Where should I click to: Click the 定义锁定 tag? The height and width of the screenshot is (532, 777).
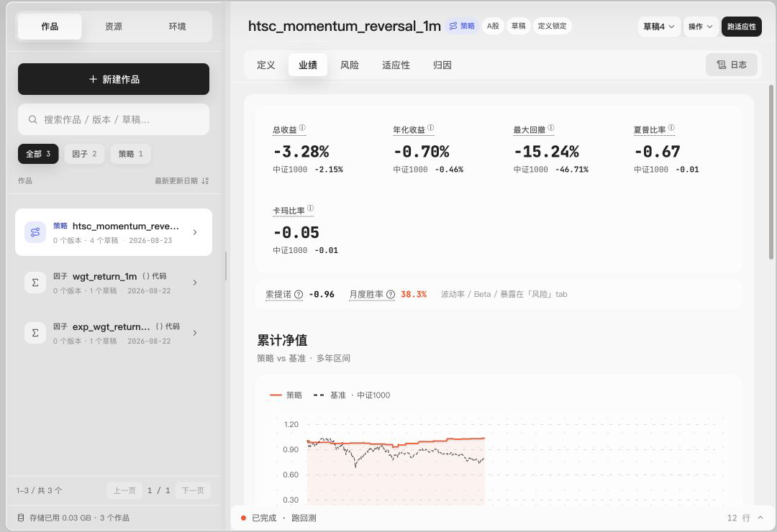pos(552,26)
